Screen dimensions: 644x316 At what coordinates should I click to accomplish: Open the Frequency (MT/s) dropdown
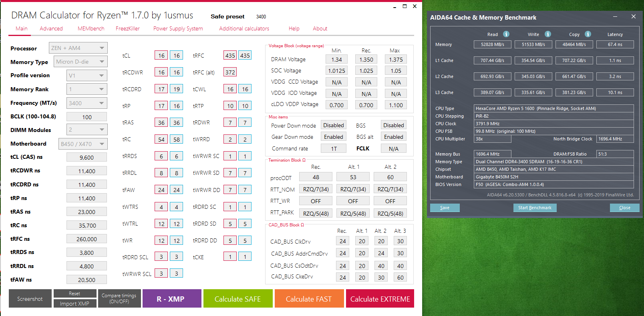coord(87,103)
